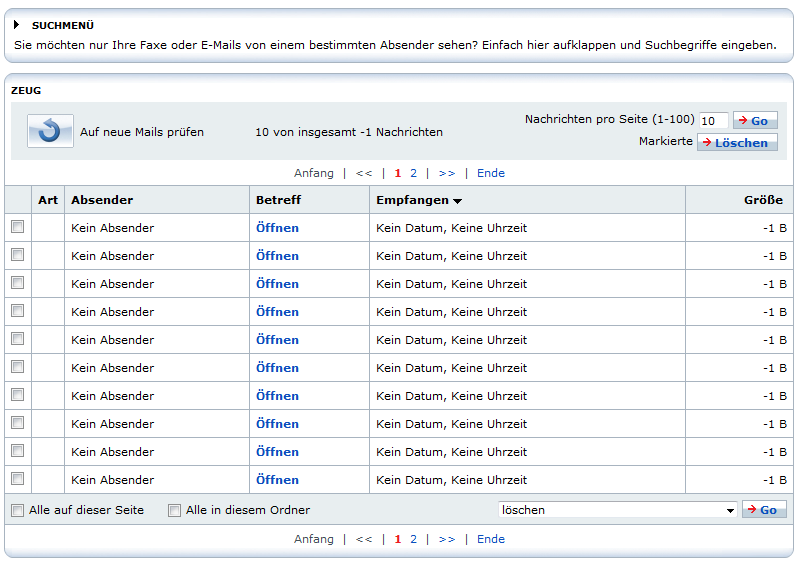Image resolution: width=803 pixels, height=567 pixels.
Task: Sort by the Absender column header
Action: pyautogui.click(x=102, y=200)
